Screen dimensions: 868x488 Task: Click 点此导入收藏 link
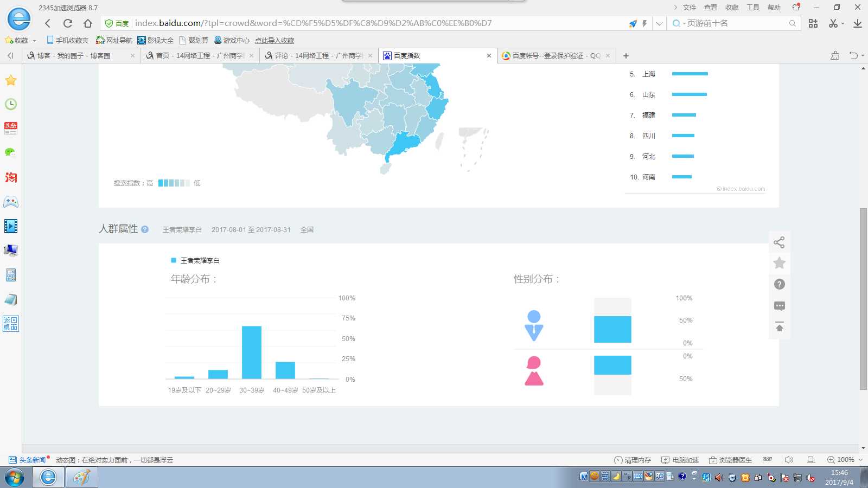tap(275, 41)
